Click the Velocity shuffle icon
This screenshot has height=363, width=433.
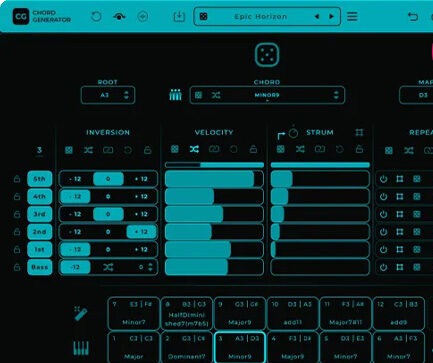pyautogui.click(x=194, y=149)
